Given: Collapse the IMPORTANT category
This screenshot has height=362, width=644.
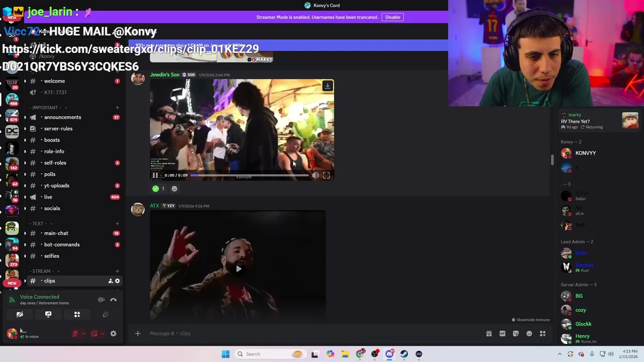Looking at the screenshot, I should (x=48, y=108).
